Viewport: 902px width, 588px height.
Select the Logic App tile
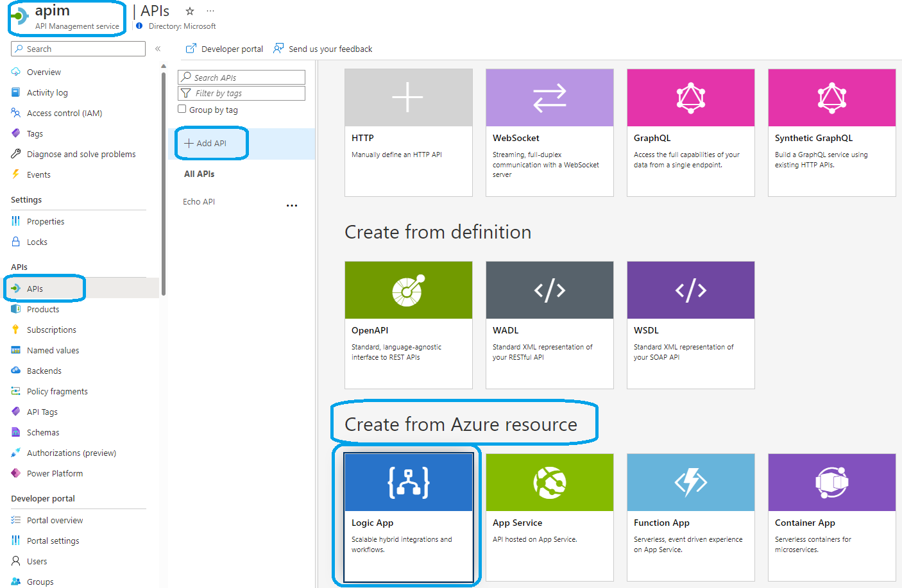409,517
